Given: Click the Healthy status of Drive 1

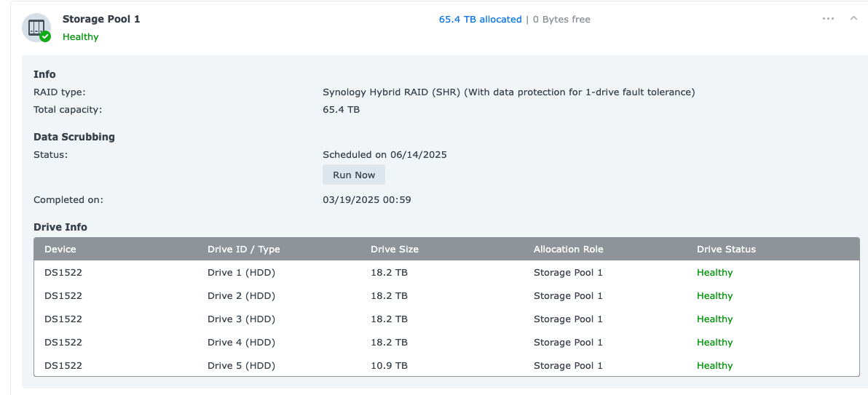Looking at the screenshot, I should click(x=714, y=273).
